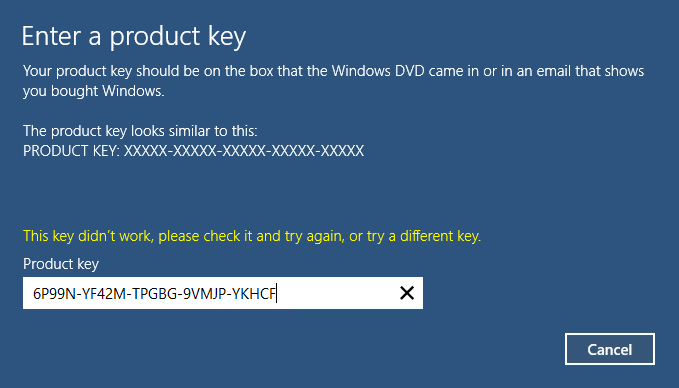Click "The product key looks similar to this" line
679x388 pixels.
(x=140, y=131)
